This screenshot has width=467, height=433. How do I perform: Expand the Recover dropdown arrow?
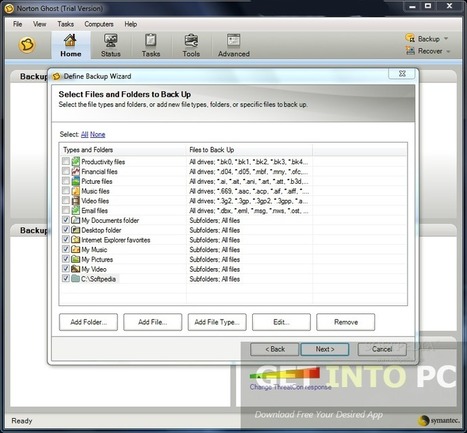coord(448,51)
